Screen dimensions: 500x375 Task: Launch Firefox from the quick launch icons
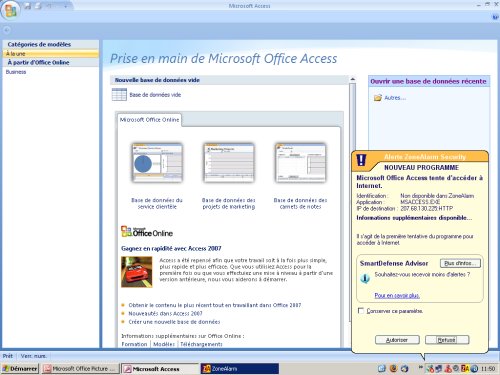pos(393,368)
